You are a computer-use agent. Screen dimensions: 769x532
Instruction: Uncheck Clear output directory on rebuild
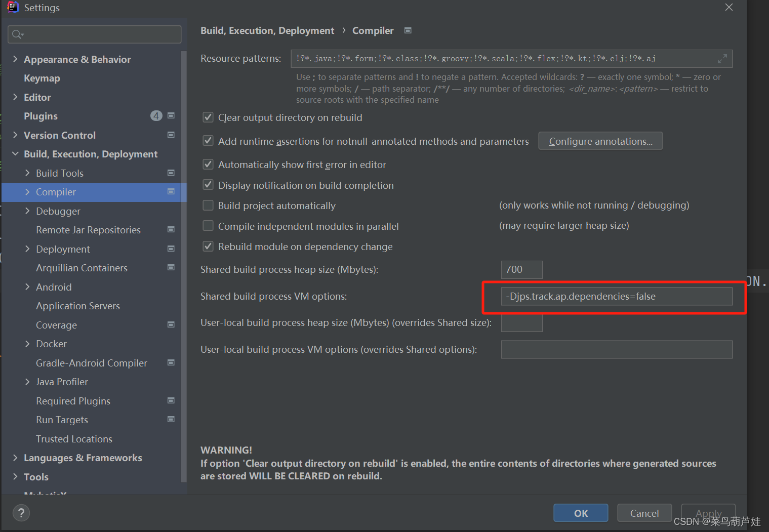coord(208,117)
